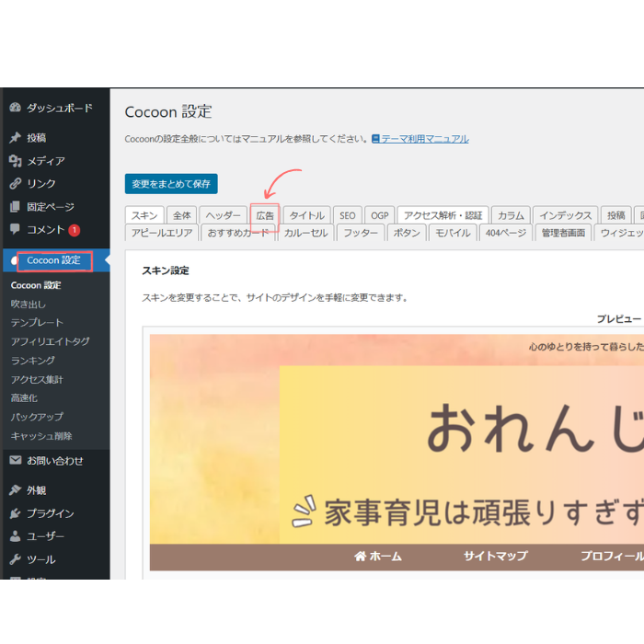
Task: Click the wrench icon beside ツール
Action: click(x=15, y=559)
